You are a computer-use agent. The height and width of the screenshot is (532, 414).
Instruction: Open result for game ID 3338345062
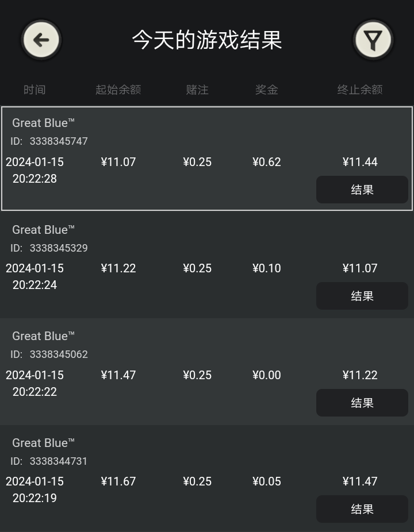tap(362, 403)
